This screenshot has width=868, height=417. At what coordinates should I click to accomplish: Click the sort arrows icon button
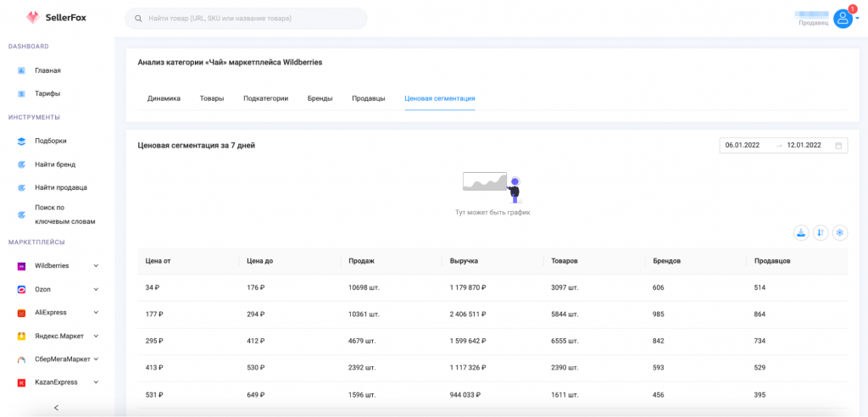pyautogui.click(x=821, y=233)
